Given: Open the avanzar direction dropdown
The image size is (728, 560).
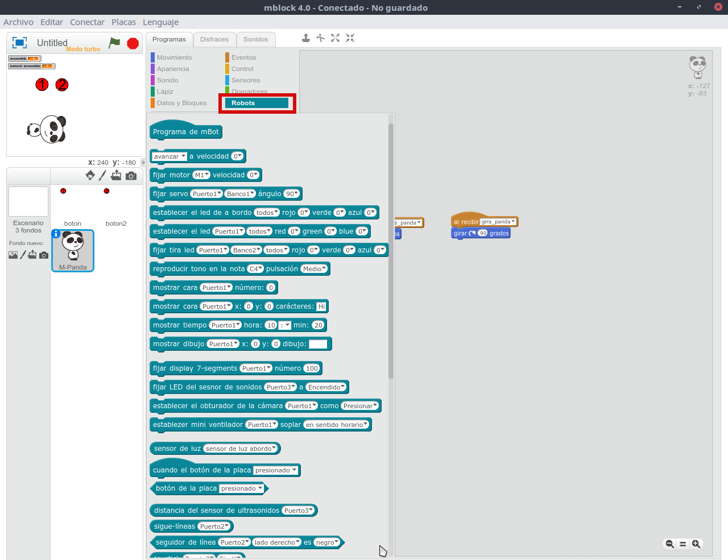Looking at the screenshot, I should coord(169,156).
